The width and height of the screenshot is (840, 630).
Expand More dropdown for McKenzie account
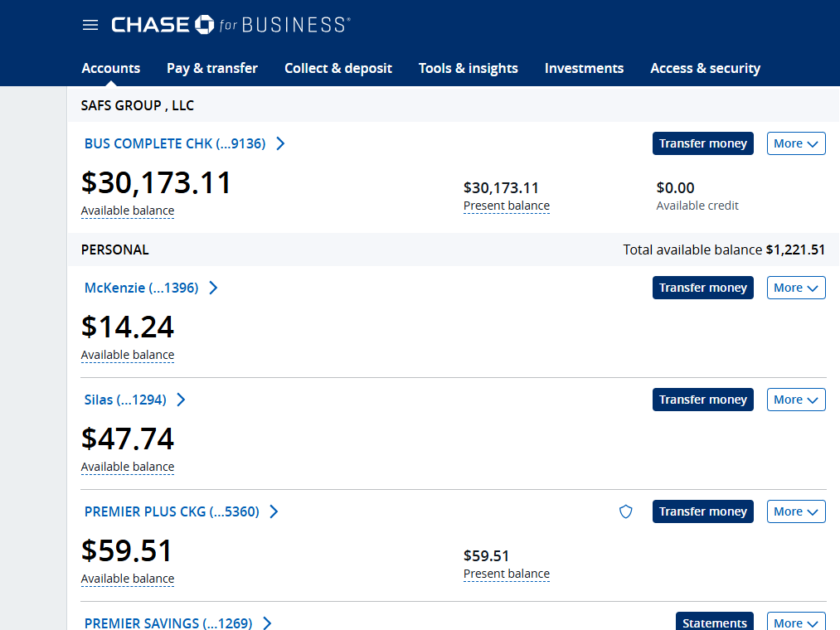796,288
